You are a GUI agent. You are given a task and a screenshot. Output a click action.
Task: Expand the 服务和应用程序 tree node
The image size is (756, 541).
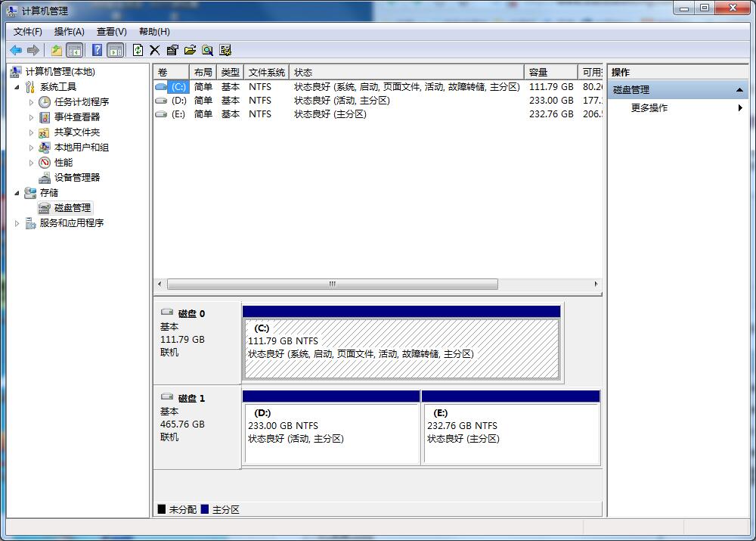(x=17, y=222)
